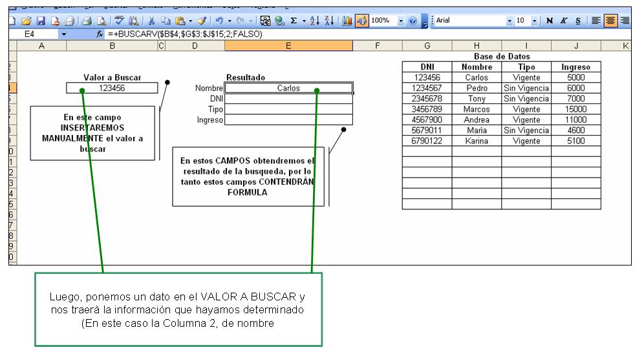The height and width of the screenshot is (354, 644).
Task: Select column header F
Action: pyautogui.click(x=378, y=46)
